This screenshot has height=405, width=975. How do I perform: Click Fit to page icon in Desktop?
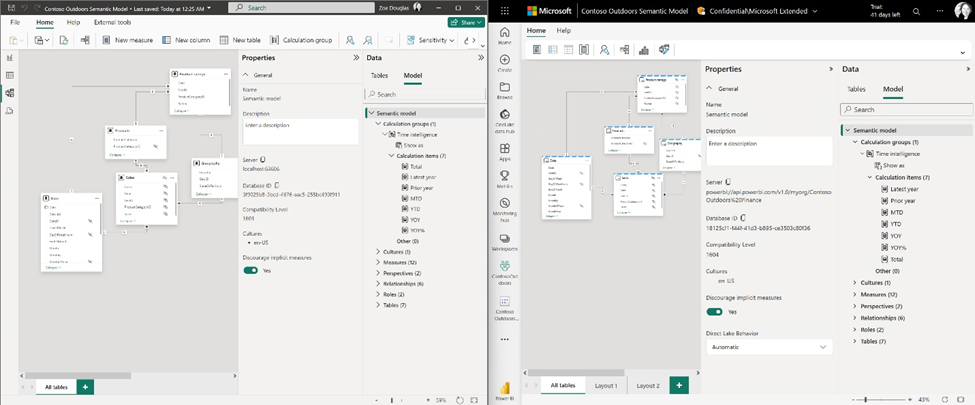tap(475, 399)
